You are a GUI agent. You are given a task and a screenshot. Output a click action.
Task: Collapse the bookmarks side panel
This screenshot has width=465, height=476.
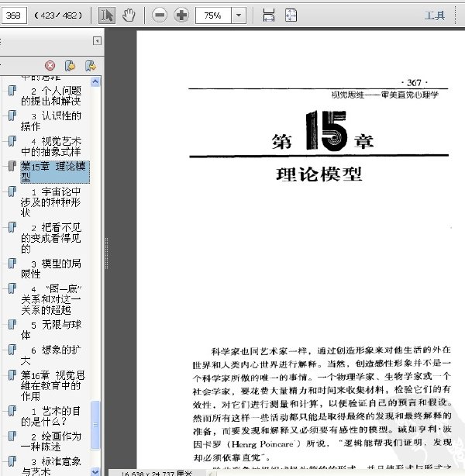pos(97,40)
